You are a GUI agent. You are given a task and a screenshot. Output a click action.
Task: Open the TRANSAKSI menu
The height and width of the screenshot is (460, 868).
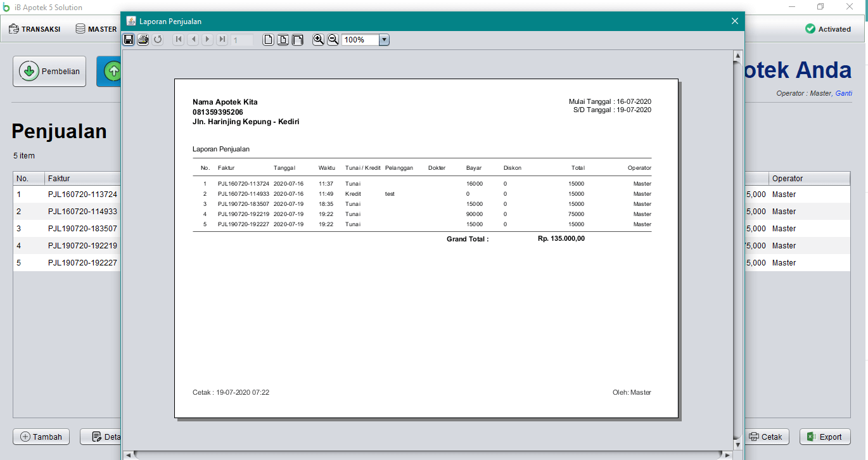pyautogui.click(x=35, y=29)
